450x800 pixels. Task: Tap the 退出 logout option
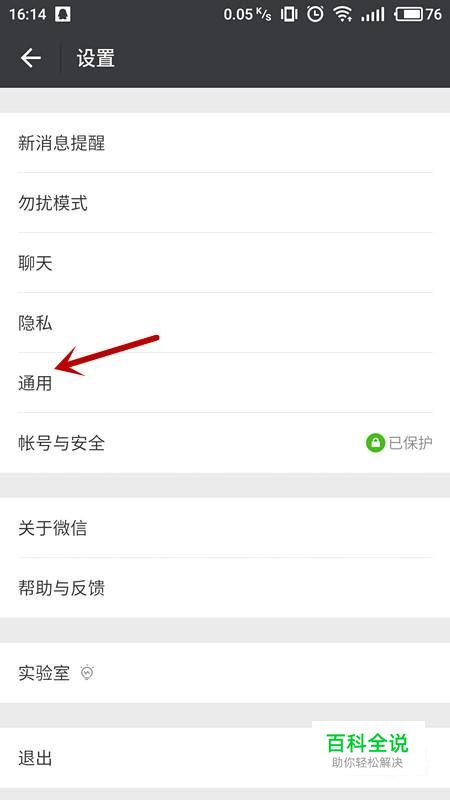225,758
